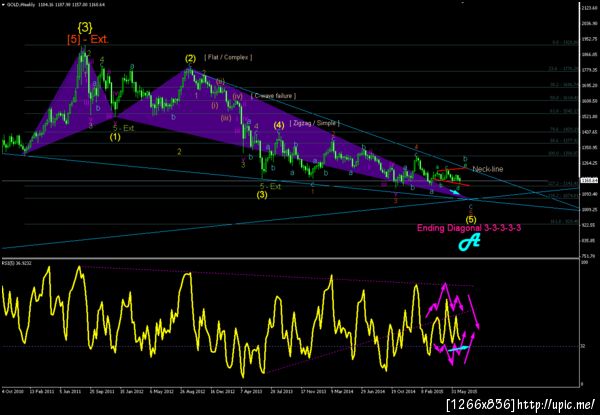Select the yellow (5) wave label
600x415 pixels.
click(471, 220)
